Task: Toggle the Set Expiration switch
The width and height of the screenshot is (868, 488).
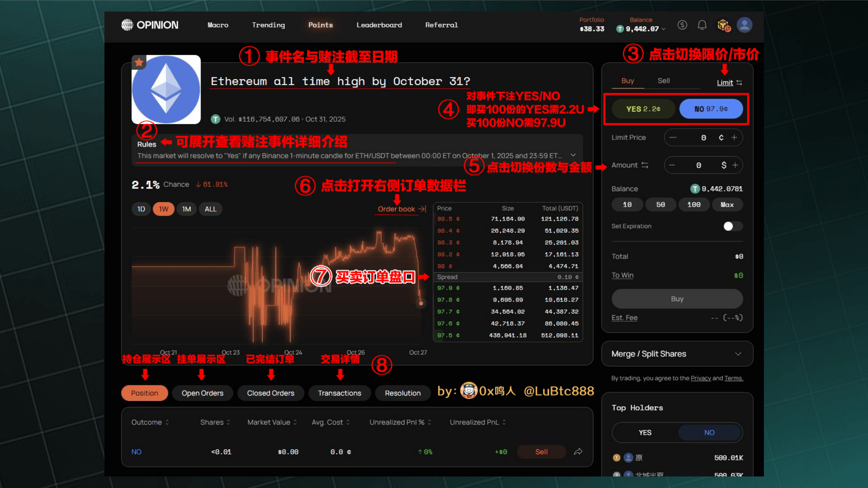Action: (732, 226)
